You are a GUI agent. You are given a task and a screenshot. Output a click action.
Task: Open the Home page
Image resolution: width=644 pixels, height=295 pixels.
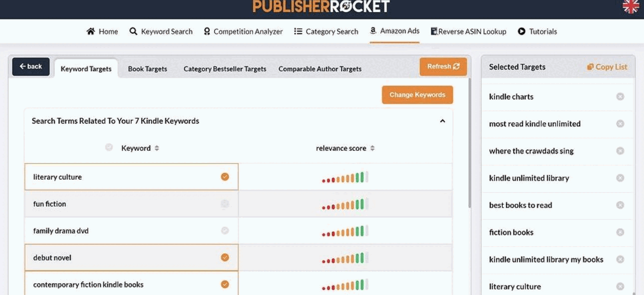(x=102, y=31)
